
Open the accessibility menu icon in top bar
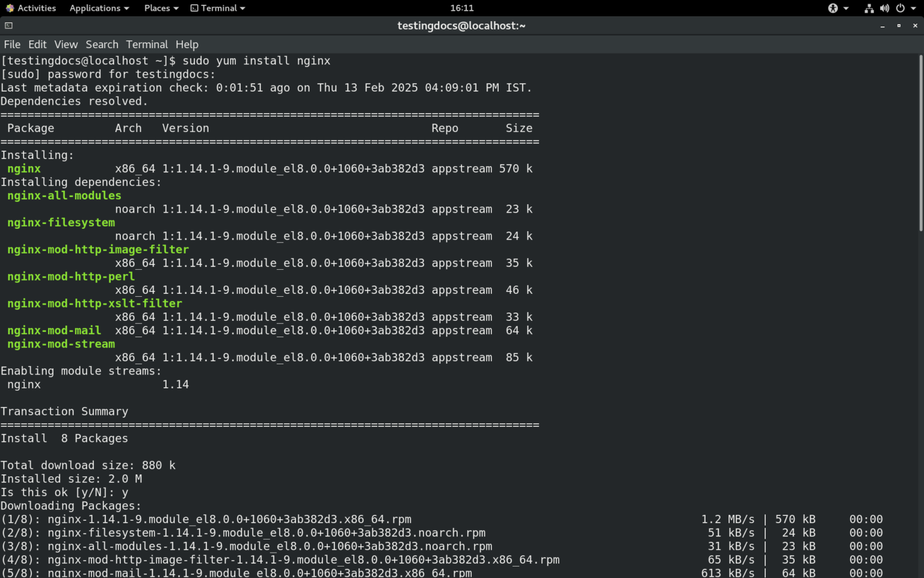(833, 8)
